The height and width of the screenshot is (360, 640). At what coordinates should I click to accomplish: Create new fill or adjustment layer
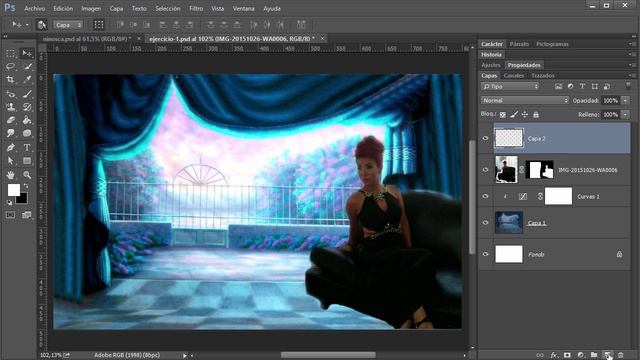(x=580, y=355)
